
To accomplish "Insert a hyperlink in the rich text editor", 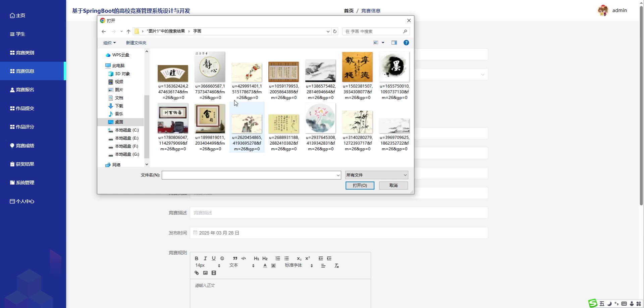I will (197, 273).
